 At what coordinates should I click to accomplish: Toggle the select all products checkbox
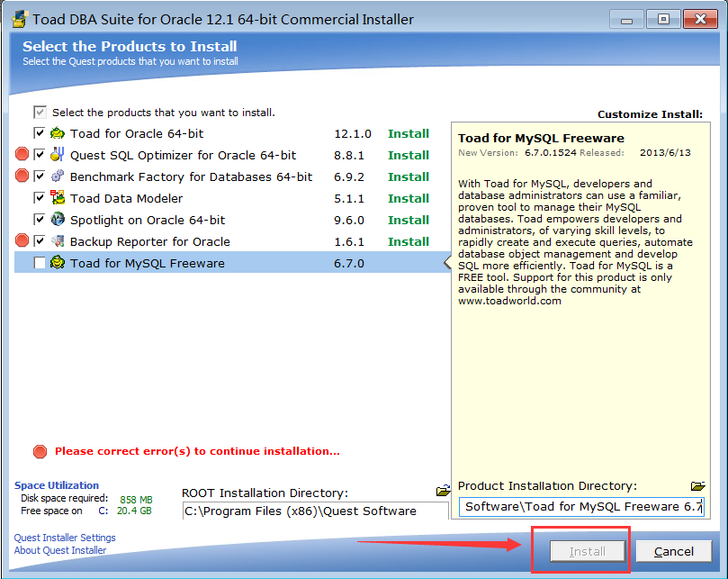40,112
